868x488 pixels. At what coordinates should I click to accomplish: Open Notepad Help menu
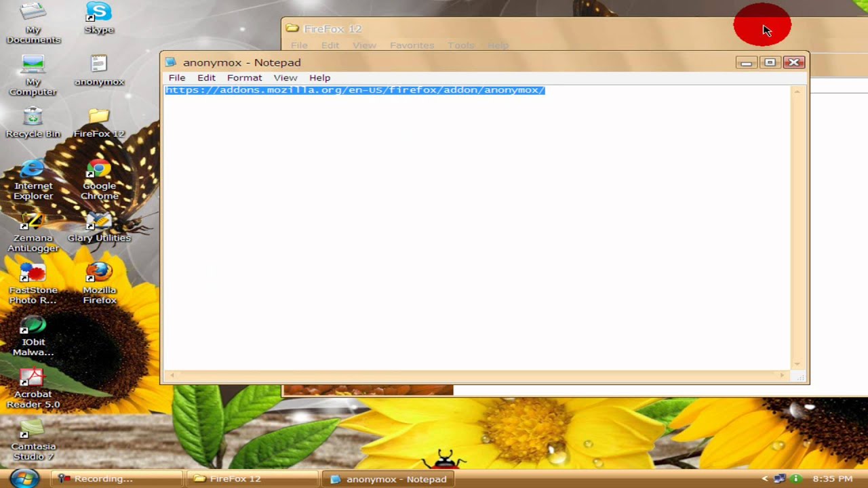(x=319, y=78)
